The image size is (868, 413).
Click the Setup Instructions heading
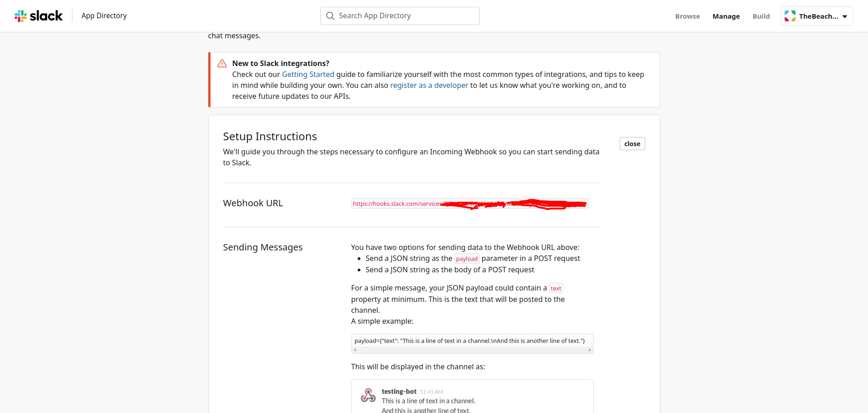270,137
